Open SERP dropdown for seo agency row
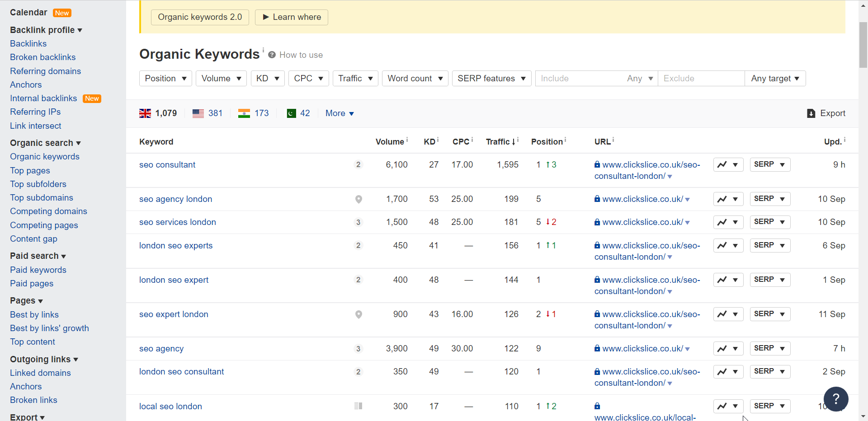Viewport: 868px width, 421px height. point(770,349)
